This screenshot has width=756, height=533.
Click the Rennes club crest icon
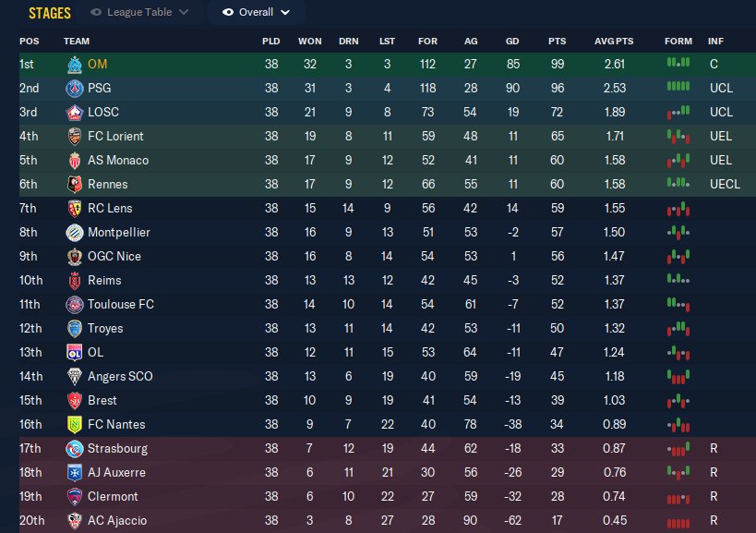pos(74,185)
